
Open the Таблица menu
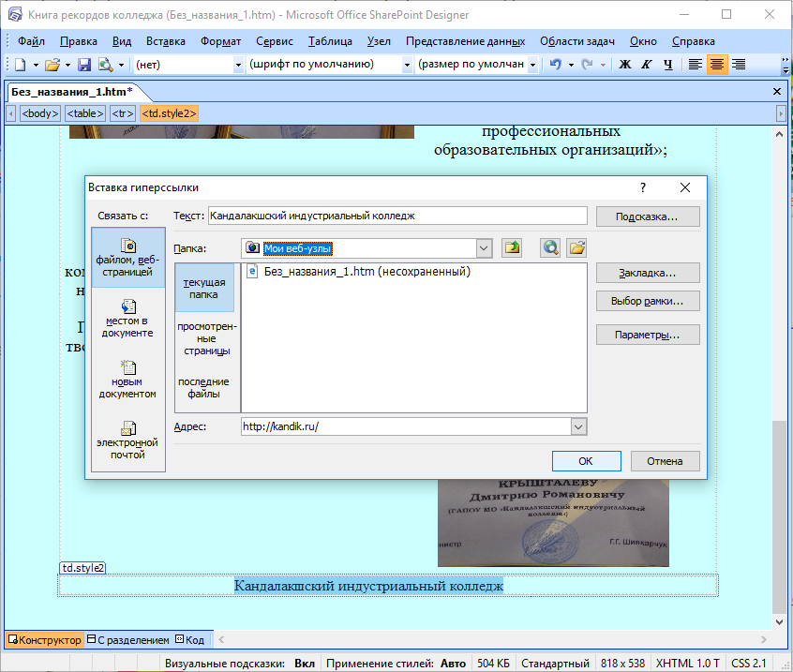tap(330, 41)
